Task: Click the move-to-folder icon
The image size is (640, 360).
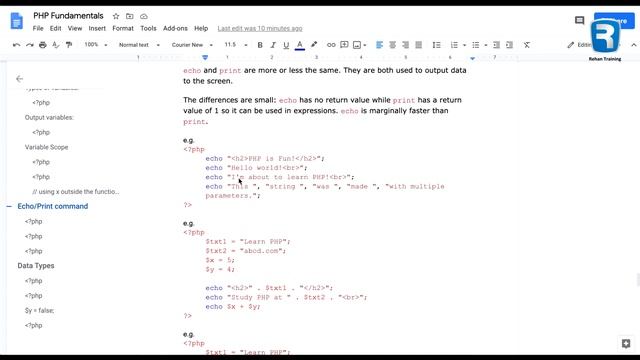Action: [x=129, y=16]
